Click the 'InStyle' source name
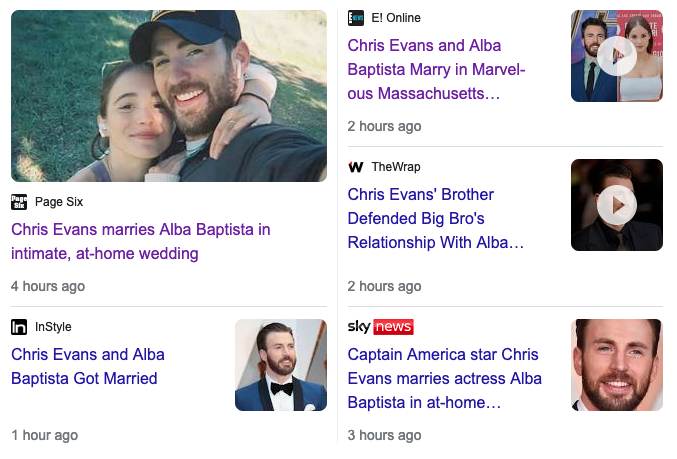 pyautogui.click(x=53, y=327)
